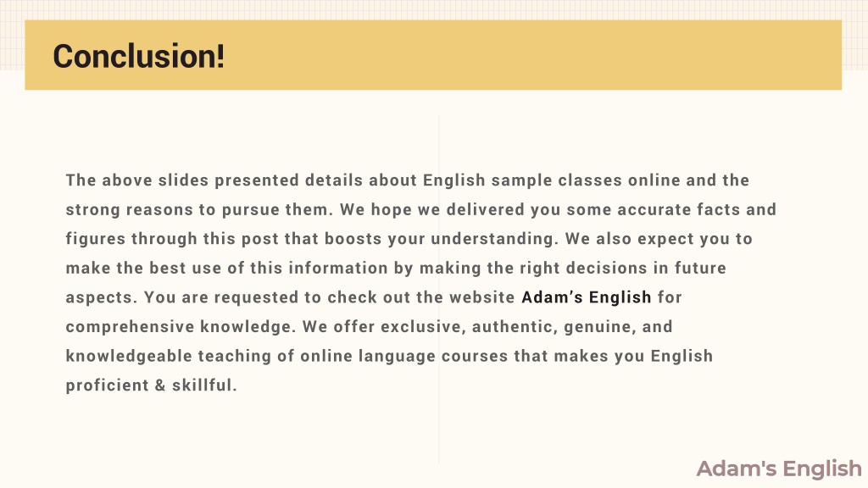The image size is (868, 488).
Task: Click the Adam's English logo at bottom corner
Action: [x=779, y=469]
